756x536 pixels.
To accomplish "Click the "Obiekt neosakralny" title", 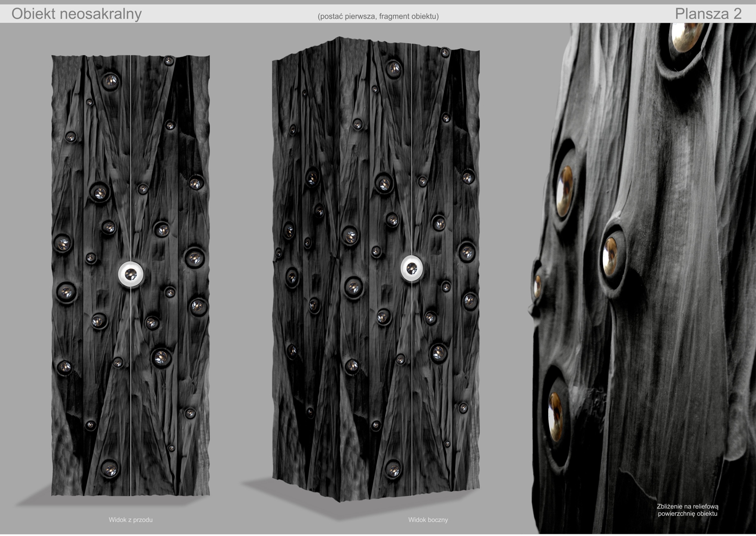I will click(76, 14).
